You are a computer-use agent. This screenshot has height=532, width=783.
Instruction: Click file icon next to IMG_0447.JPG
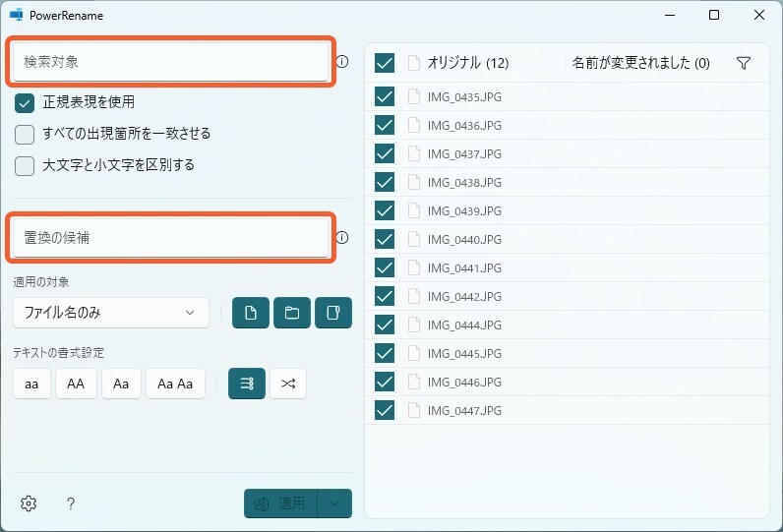(x=414, y=410)
